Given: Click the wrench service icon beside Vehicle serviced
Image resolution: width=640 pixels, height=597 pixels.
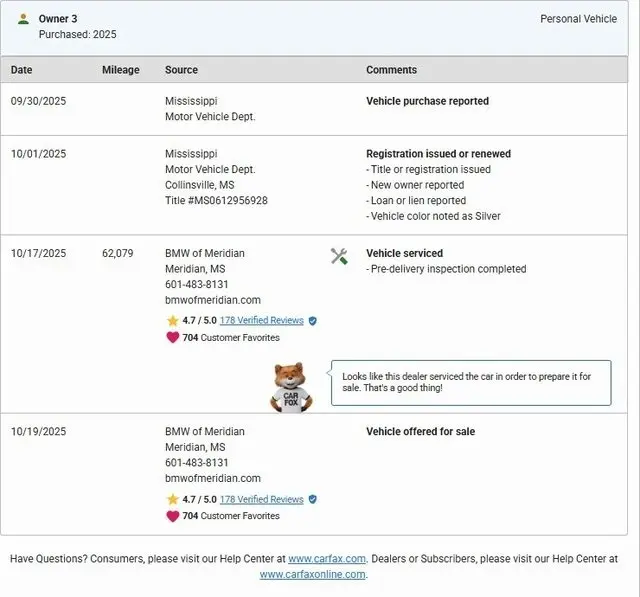Looking at the screenshot, I should [339, 256].
